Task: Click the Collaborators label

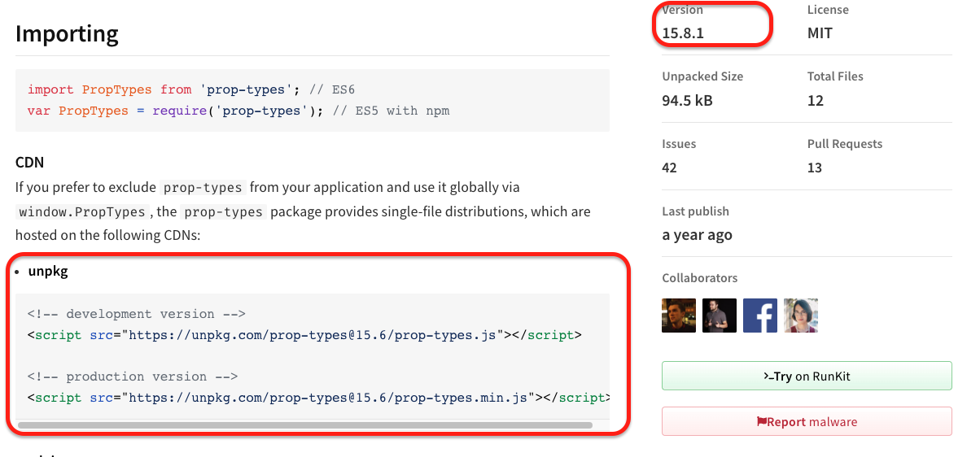Action: tap(700, 278)
